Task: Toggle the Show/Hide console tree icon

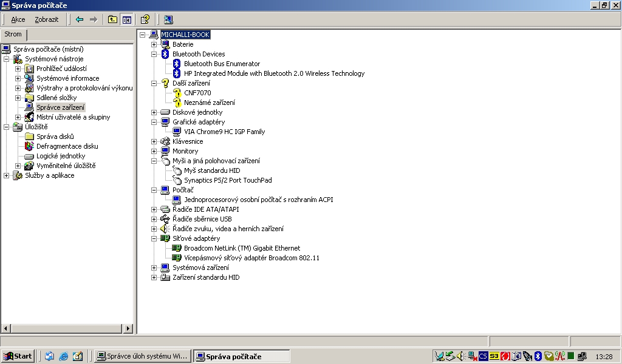Action: click(x=127, y=19)
